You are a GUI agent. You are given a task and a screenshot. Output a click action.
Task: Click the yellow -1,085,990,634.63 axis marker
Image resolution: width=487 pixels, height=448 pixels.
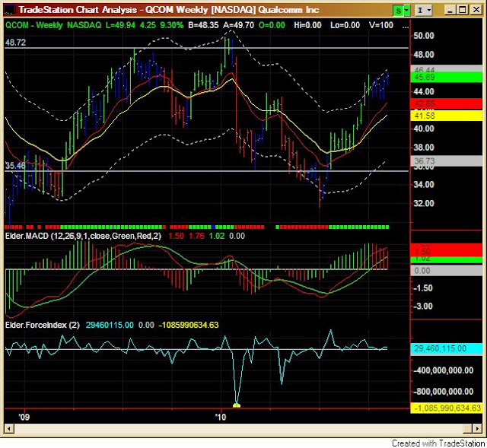447,408
